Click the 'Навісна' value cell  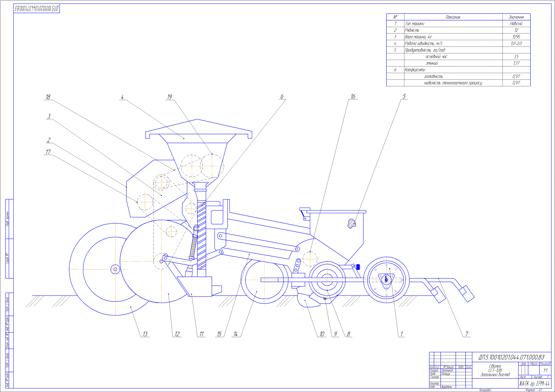point(516,24)
